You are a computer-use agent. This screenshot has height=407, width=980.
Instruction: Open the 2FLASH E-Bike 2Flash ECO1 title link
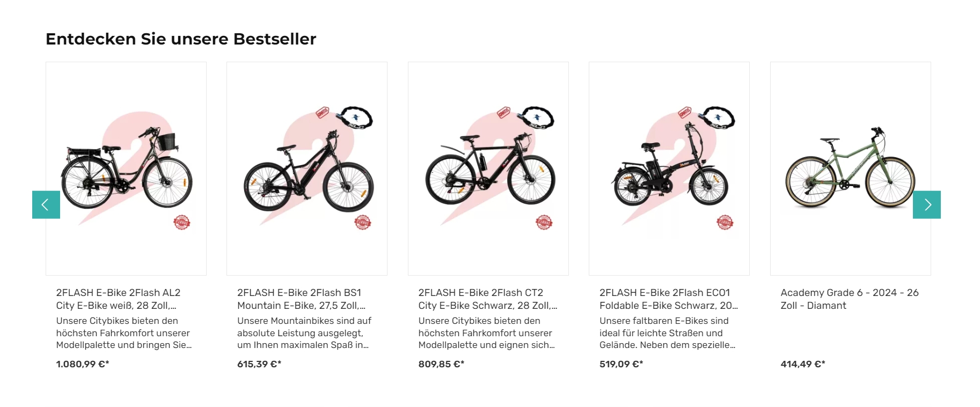(x=669, y=299)
